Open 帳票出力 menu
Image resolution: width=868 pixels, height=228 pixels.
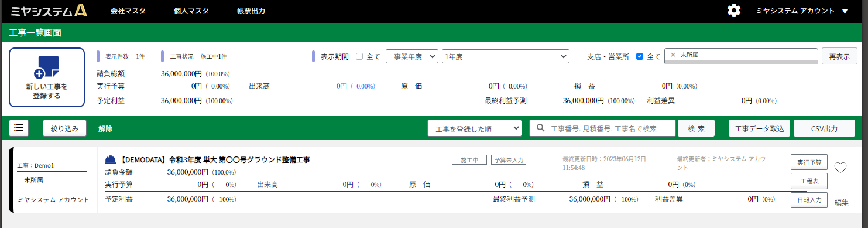[251, 11]
